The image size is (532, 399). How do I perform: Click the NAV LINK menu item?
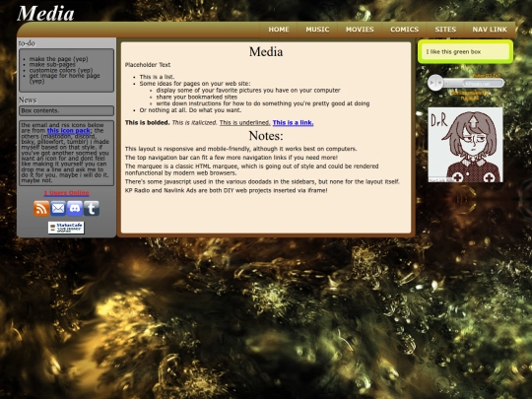click(490, 30)
